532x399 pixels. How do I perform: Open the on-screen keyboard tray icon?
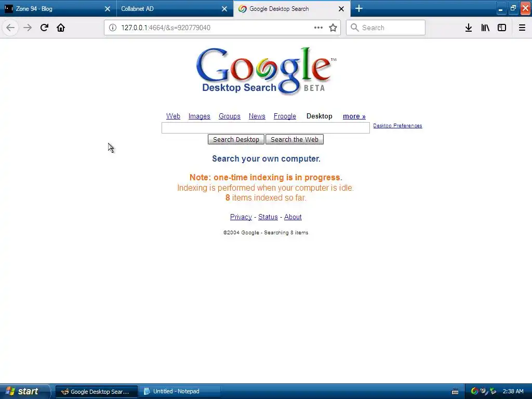(x=455, y=392)
